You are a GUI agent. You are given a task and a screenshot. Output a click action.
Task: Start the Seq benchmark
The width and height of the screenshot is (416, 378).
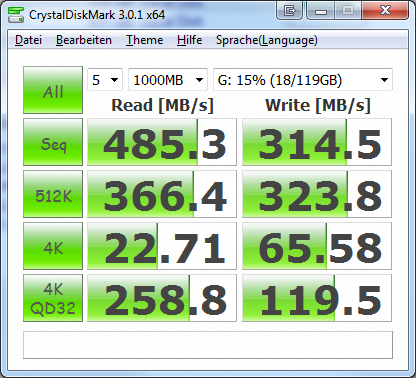53,142
